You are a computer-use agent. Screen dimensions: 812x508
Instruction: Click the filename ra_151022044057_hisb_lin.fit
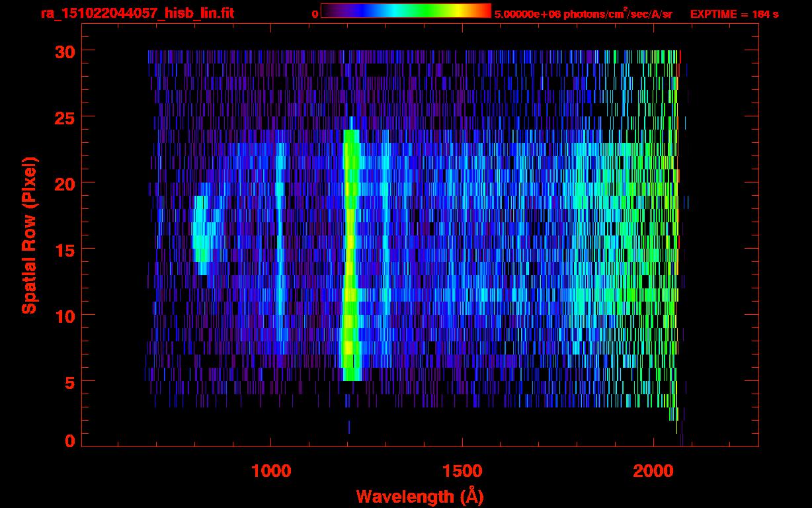(137, 14)
